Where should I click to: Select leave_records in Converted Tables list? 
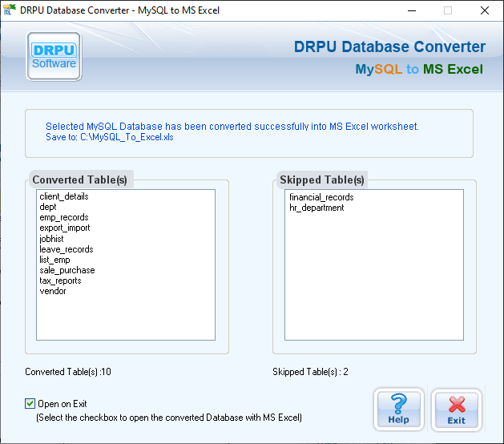[x=67, y=249]
